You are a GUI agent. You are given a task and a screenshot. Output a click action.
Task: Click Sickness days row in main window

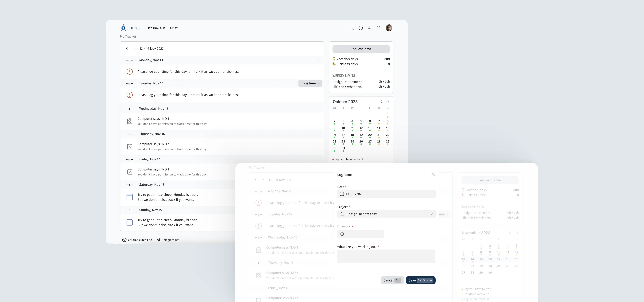(x=361, y=64)
